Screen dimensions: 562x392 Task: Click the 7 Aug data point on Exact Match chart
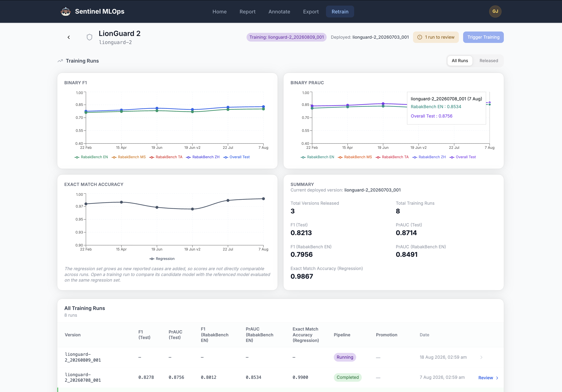click(263, 199)
